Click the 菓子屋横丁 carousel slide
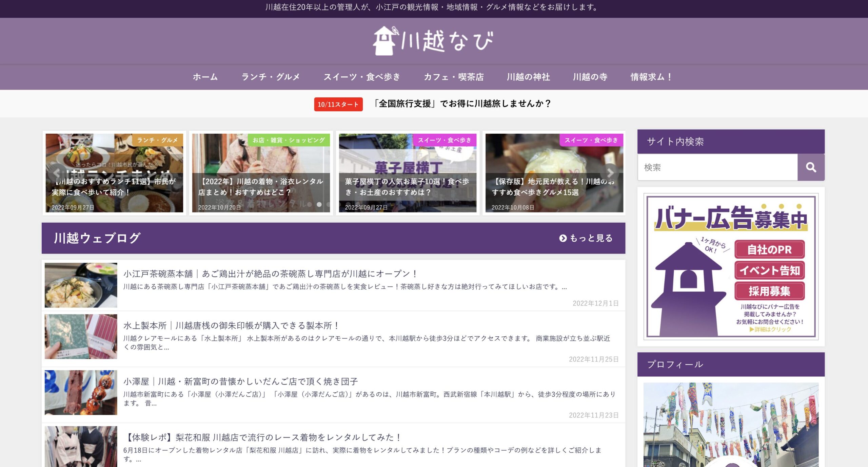868x467 pixels. [407, 173]
